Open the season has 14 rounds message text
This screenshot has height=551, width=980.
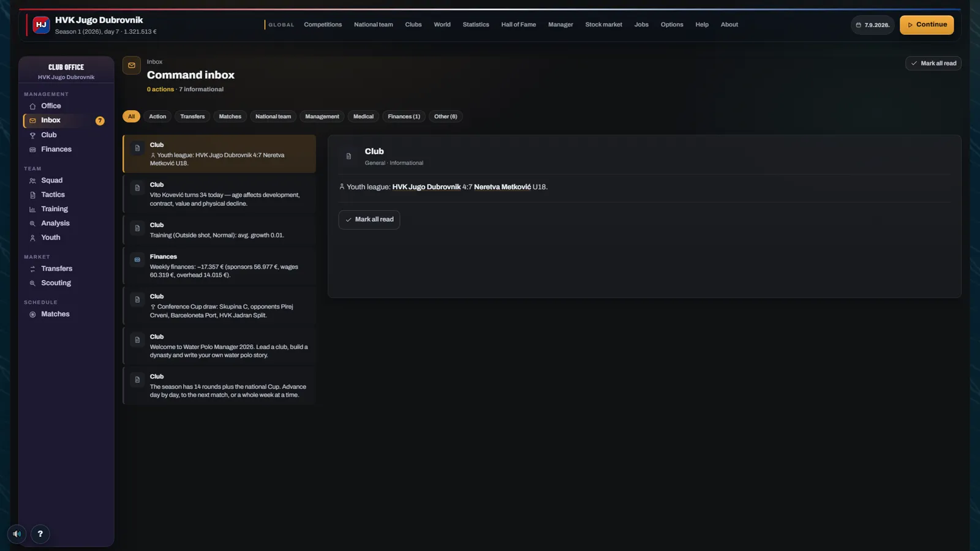point(228,391)
